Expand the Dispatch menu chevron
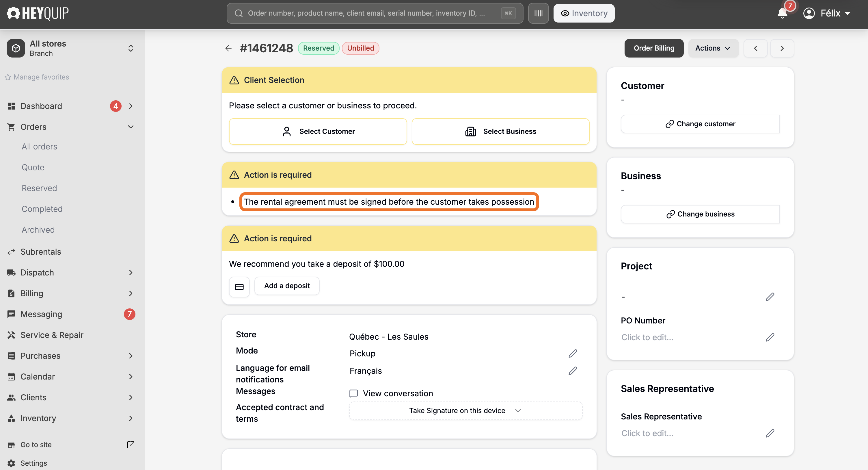Screen dimensions: 868x470 point(131,272)
